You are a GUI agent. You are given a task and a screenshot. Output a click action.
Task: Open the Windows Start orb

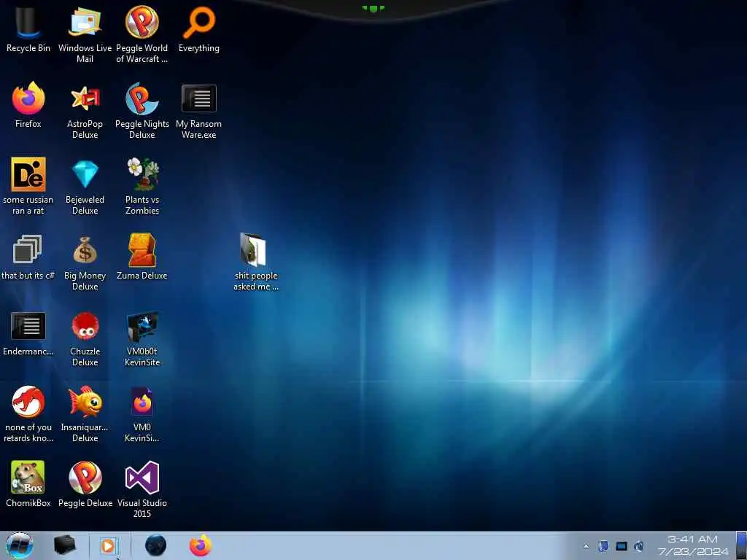(x=20, y=545)
